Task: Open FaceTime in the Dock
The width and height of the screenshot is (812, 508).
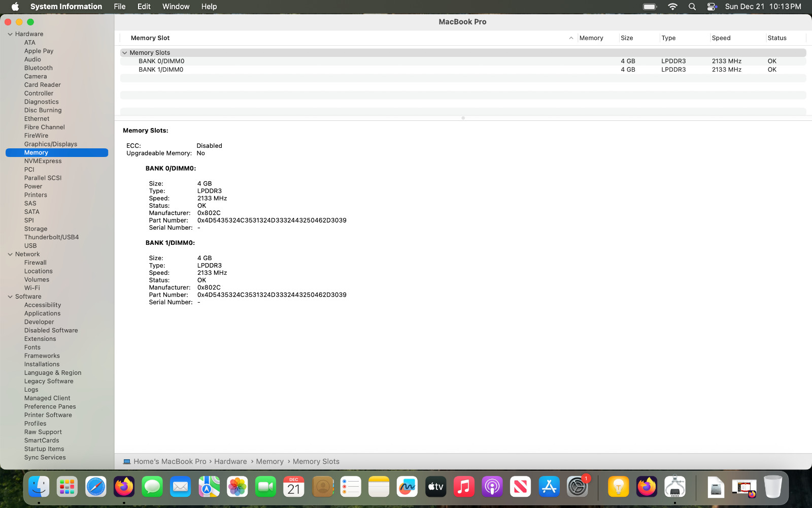Action: click(x=265, y=487)
